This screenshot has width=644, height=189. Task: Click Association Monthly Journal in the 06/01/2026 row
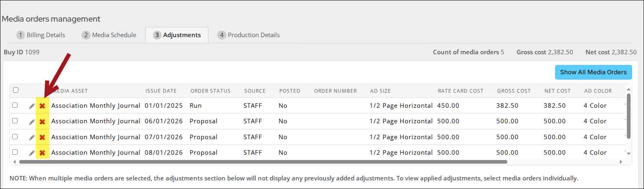pos(96,121)
